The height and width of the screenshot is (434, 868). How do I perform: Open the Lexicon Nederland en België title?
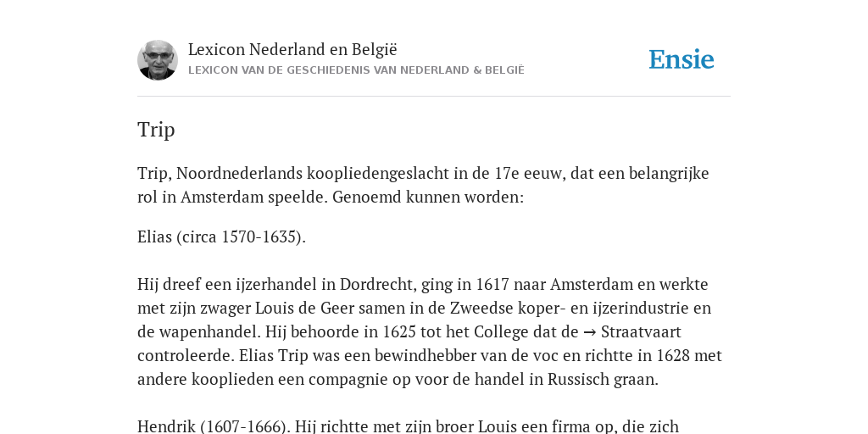pyautogui.click(x=292, y=49)
